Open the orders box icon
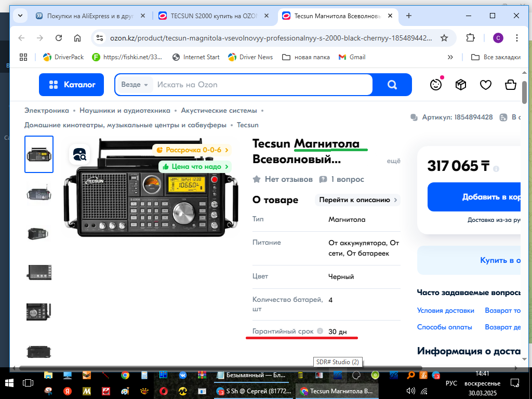 (x=461, y=85)
